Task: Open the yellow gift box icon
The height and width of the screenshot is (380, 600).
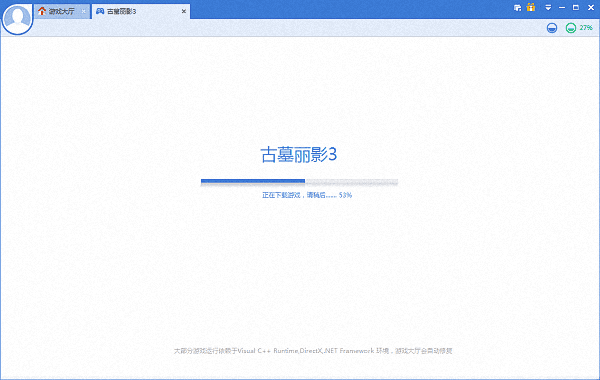Action: coord(531,7)
